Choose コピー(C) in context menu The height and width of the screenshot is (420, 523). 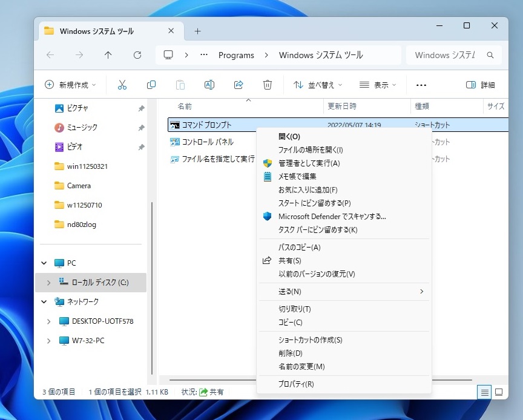click(x=344, y=322)
